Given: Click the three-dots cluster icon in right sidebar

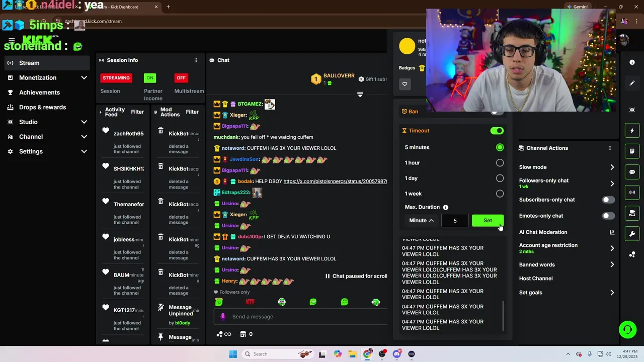Looking at the screenshot, I should tap(632, 254).
